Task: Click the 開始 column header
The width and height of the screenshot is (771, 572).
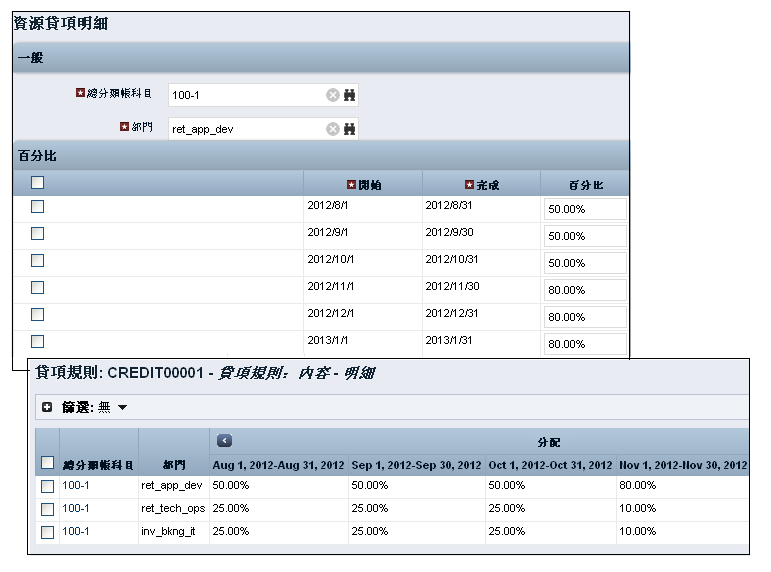Action: (x=363, y=184)
